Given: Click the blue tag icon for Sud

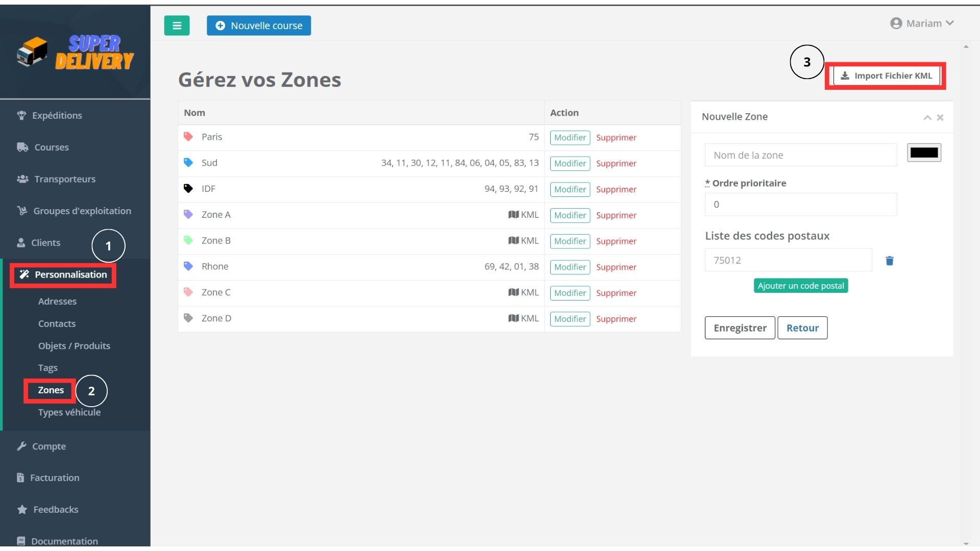Looking at the screenshot, I should click(188, 163).
